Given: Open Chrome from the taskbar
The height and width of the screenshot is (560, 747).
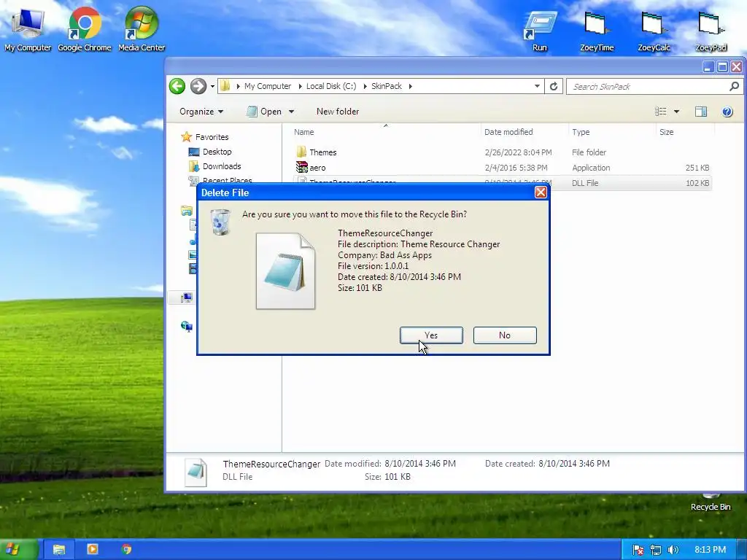Looking at the screenshot, I should click(126, 549).
